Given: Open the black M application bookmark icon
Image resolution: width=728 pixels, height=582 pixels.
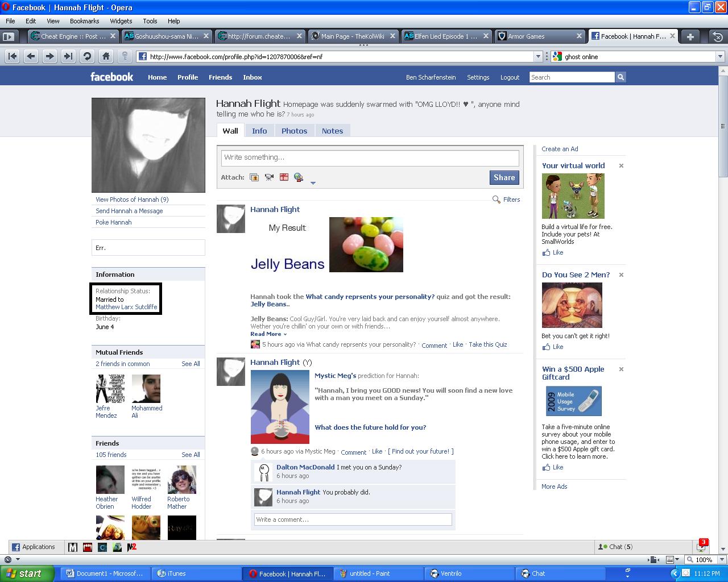Looking at the screenshot, I should (73, 547).
